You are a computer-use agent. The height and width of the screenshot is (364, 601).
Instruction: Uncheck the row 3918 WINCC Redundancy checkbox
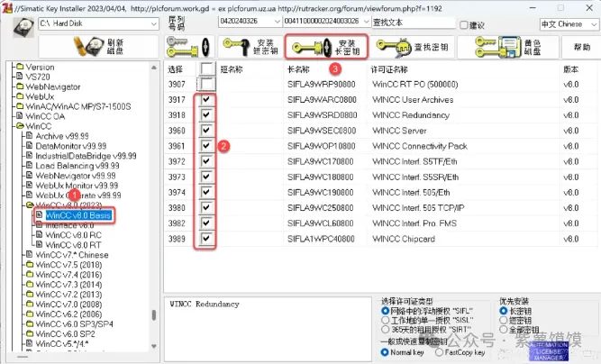[208, 115]
